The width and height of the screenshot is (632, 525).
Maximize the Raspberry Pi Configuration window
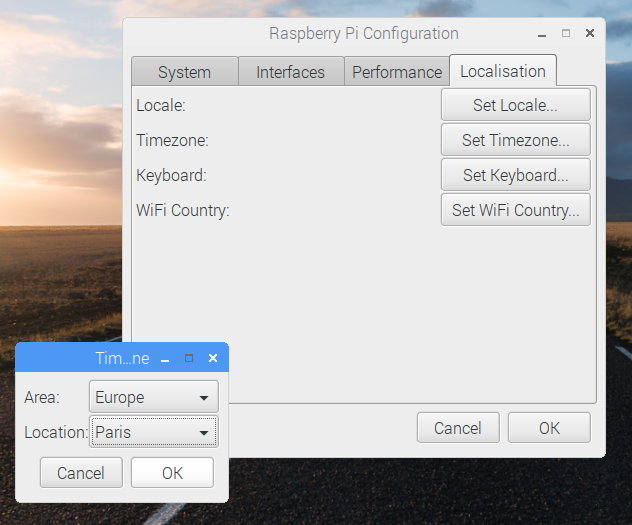566,33
